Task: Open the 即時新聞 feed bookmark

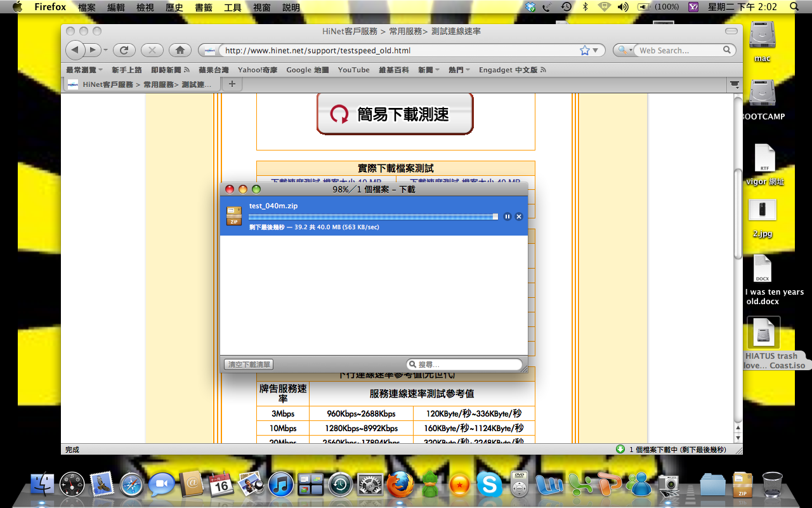Action: click(170, 70)
